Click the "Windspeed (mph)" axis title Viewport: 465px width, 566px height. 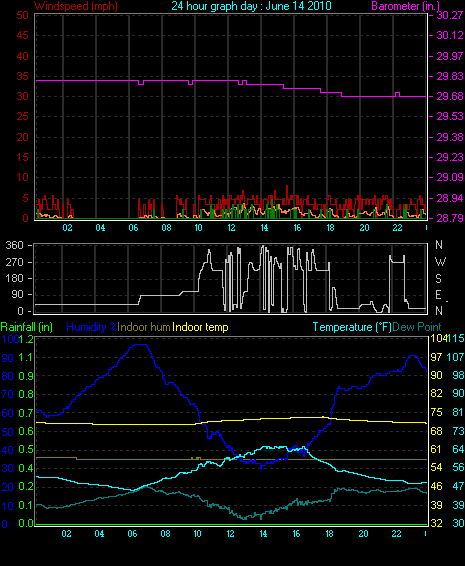tap(76, 6)
